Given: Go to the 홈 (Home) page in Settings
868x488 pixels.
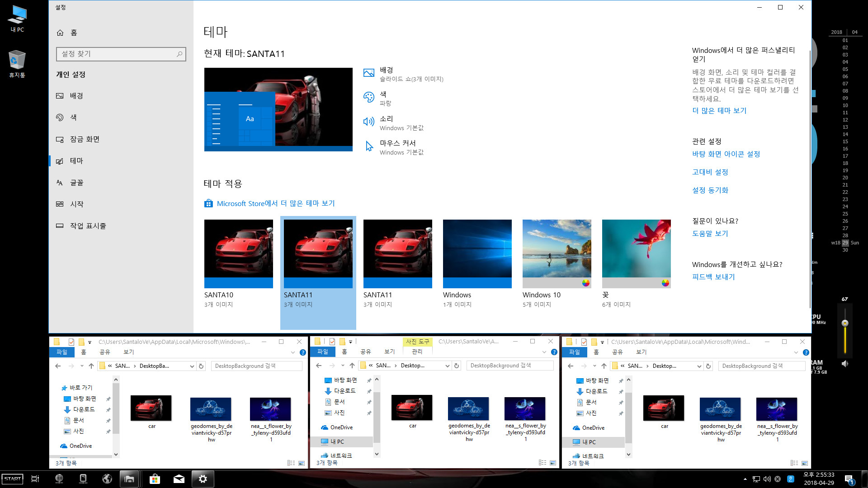Looking at the screenshot, I should pos(67,33).
